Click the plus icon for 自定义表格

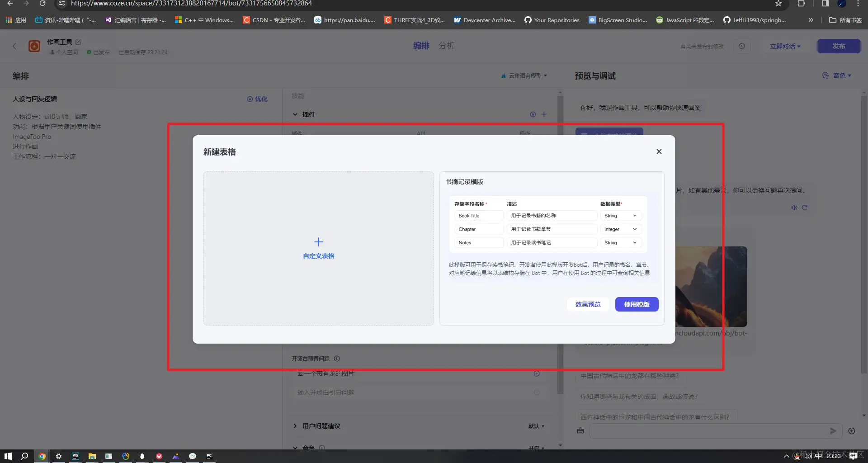pyautogui.click(x=319, y=242)
